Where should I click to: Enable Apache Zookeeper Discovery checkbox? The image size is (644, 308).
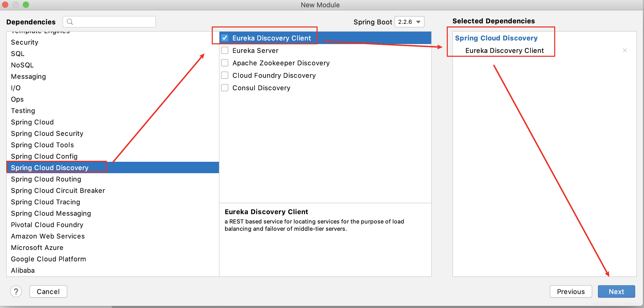(225, 62)
